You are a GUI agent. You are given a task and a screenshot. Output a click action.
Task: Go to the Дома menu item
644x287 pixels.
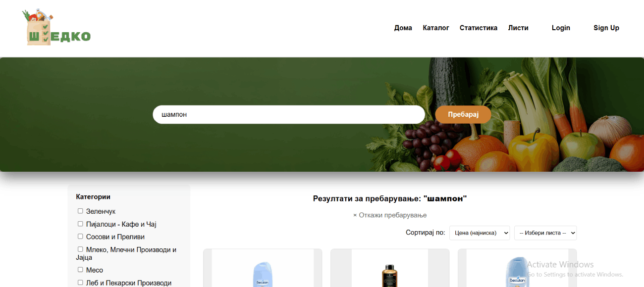point(403,28)
